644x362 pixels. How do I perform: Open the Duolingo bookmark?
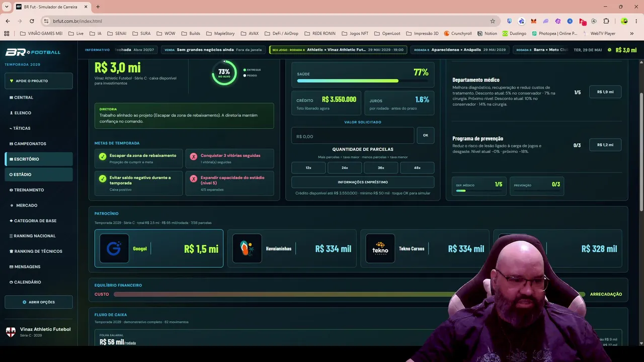(x=514, y=34)
